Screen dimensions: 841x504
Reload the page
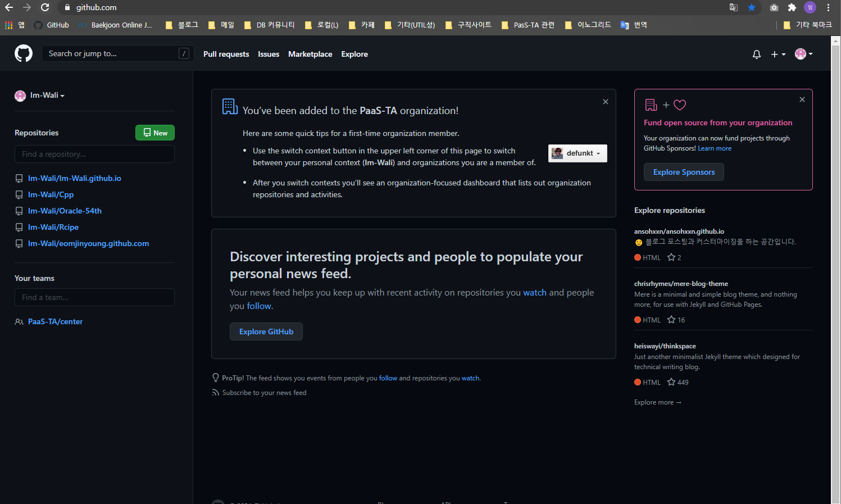pos(45,7)
